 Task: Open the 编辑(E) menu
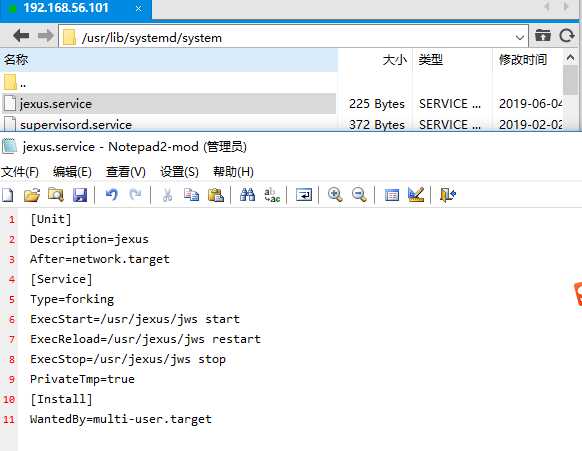tap(72, 172)
